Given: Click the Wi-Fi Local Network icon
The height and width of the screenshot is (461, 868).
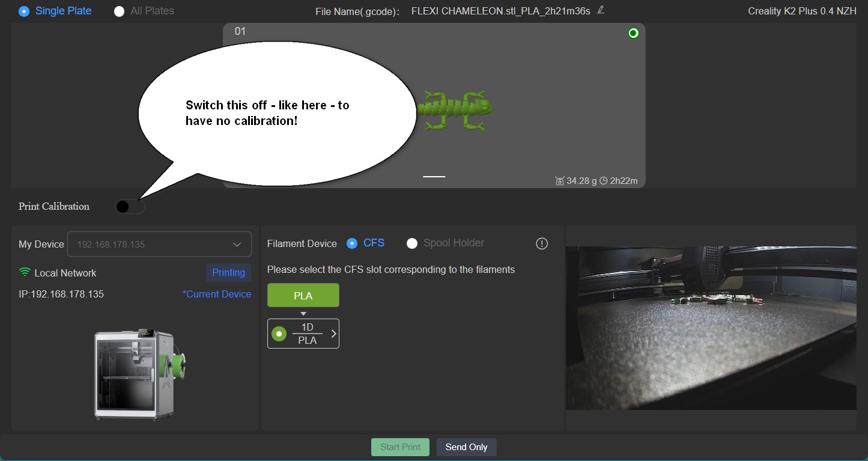Looking at the screenshot, I should click(25, 272).
